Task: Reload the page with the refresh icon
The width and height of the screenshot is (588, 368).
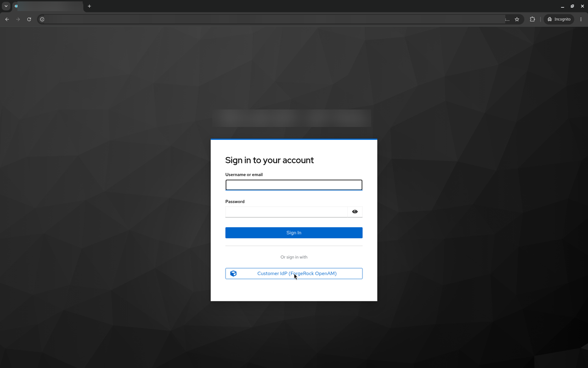Action: [29, 19]
